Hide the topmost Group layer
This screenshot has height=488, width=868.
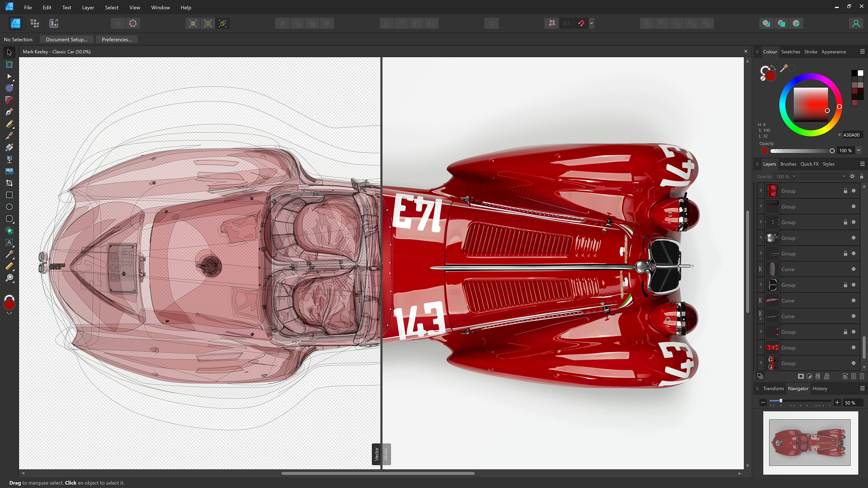(854, 191)
